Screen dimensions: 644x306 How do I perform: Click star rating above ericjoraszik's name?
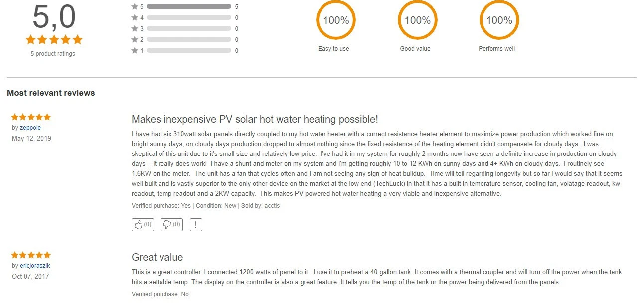pyautogui.click(x=31, y=255)
